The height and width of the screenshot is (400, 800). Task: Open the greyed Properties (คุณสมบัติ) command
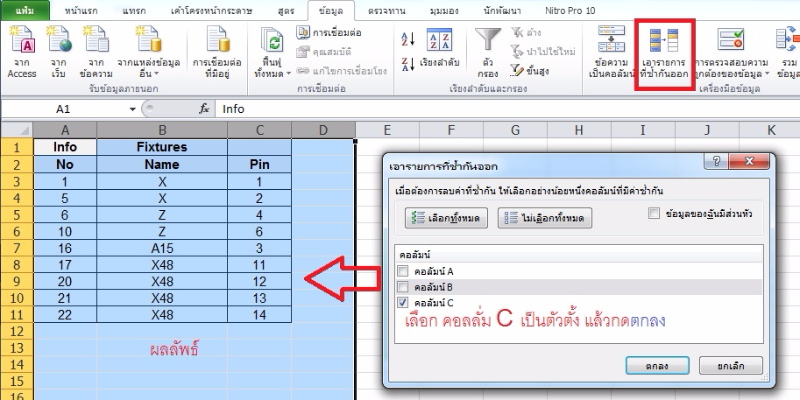[x=324, y=52]
